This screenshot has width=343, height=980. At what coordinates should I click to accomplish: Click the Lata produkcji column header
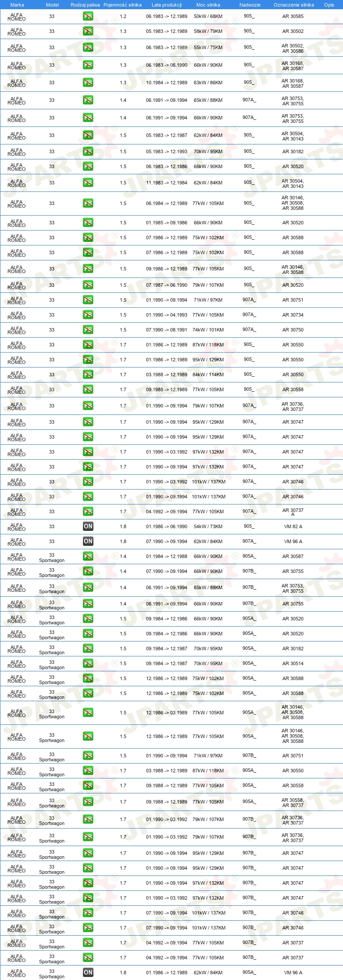pyautogui.click(x=167, y=5)
